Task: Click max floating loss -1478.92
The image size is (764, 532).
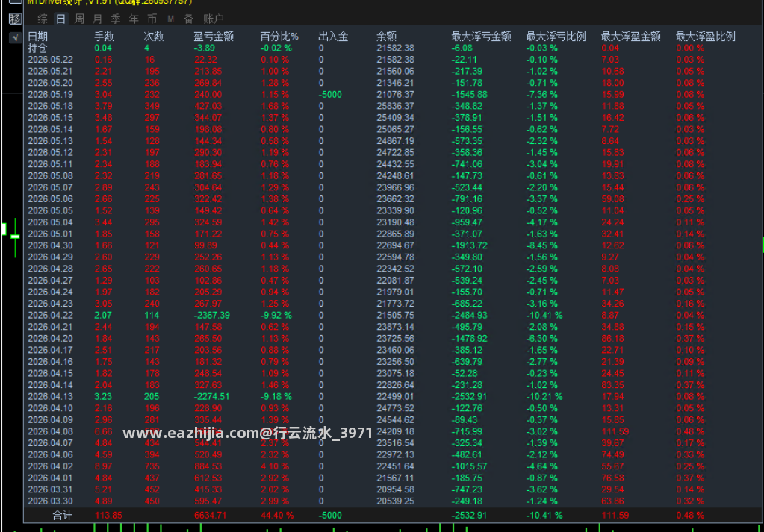Action: point(469,339)
